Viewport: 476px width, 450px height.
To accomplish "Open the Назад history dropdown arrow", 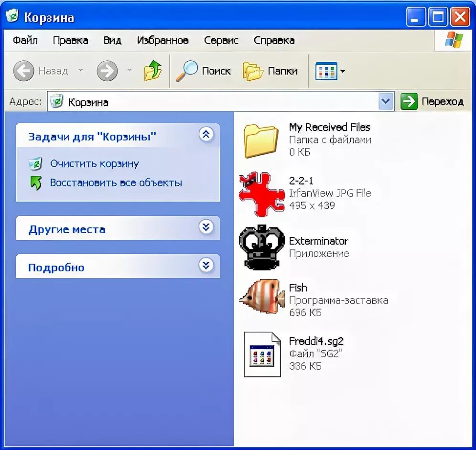I will coord(81,70).
